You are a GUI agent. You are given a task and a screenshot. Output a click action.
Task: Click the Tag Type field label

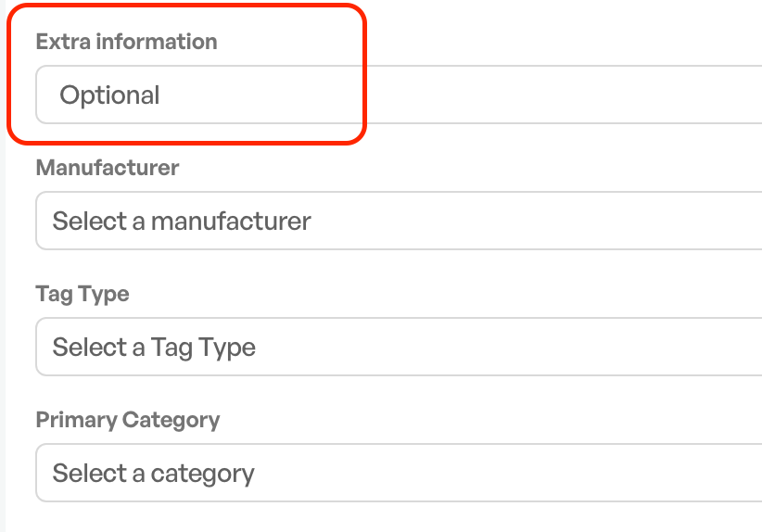pyautogui.click(x=83, y=294)
